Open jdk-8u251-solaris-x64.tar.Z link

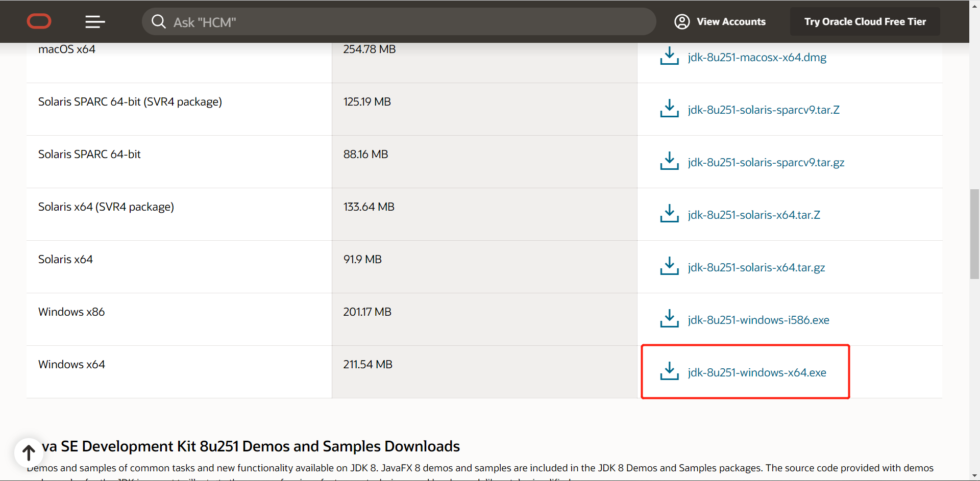[x=754, y=215]
